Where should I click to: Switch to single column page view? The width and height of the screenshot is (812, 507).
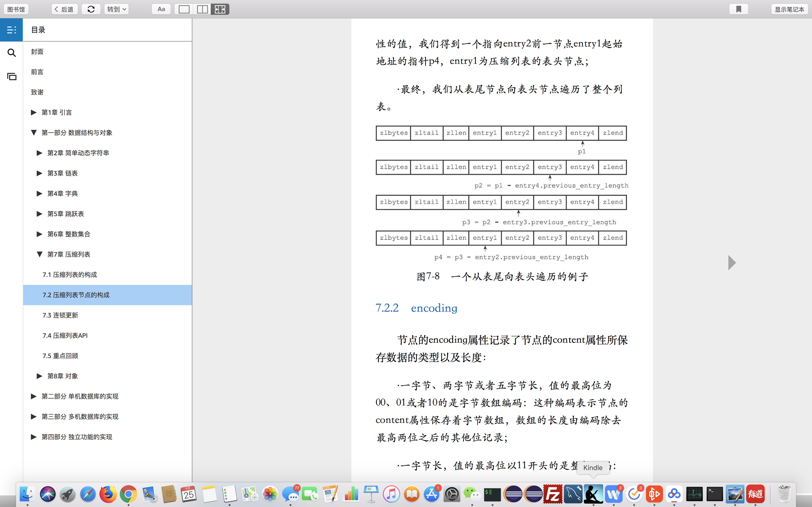(184, 9)
